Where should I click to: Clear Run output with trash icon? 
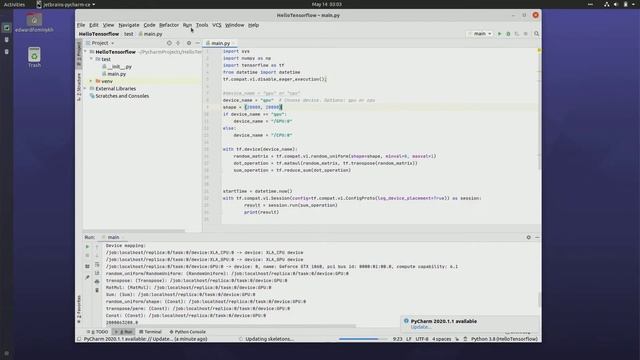coord(97,290)
